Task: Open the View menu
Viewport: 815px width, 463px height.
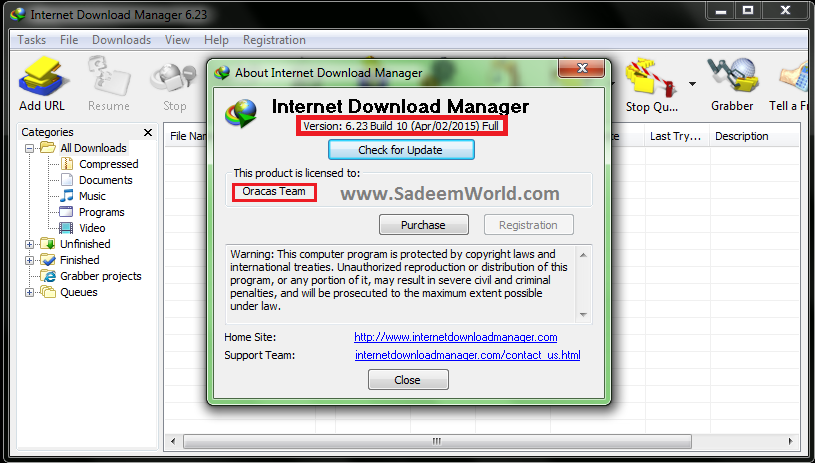Action: tap(177, 40)
